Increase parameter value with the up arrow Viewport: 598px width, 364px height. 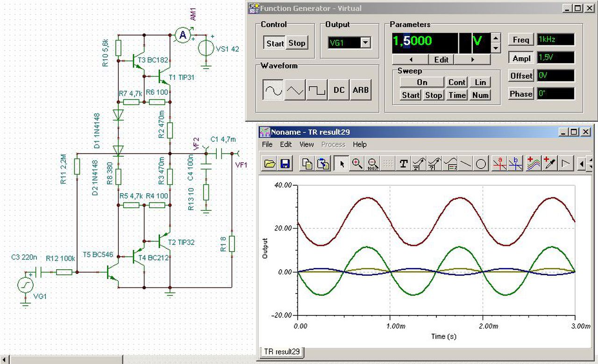[496, 38]
